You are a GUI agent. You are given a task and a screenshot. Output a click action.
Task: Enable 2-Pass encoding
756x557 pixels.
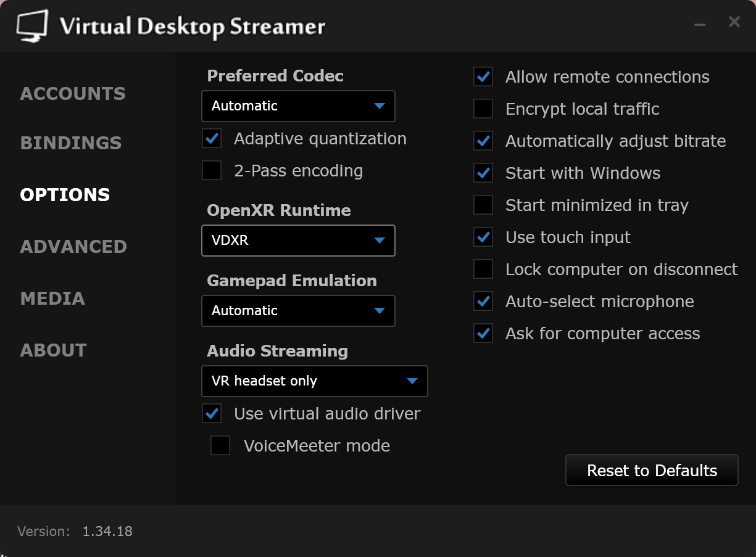(x=212, y=171)
